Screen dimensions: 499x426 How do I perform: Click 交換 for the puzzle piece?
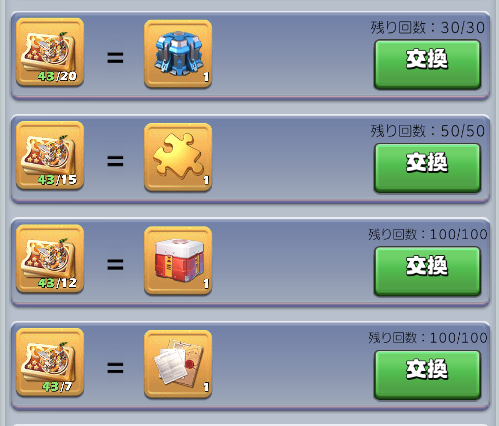(427, 168)
